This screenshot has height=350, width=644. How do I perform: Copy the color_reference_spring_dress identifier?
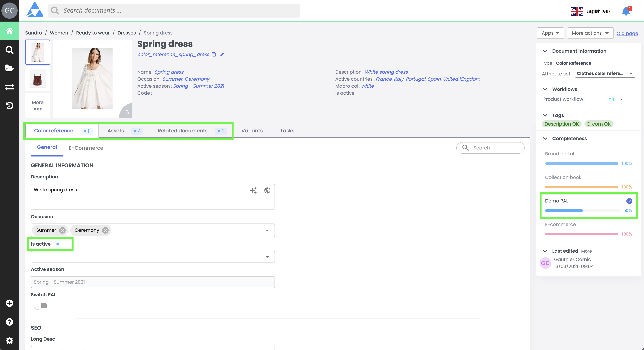(214, 54)
